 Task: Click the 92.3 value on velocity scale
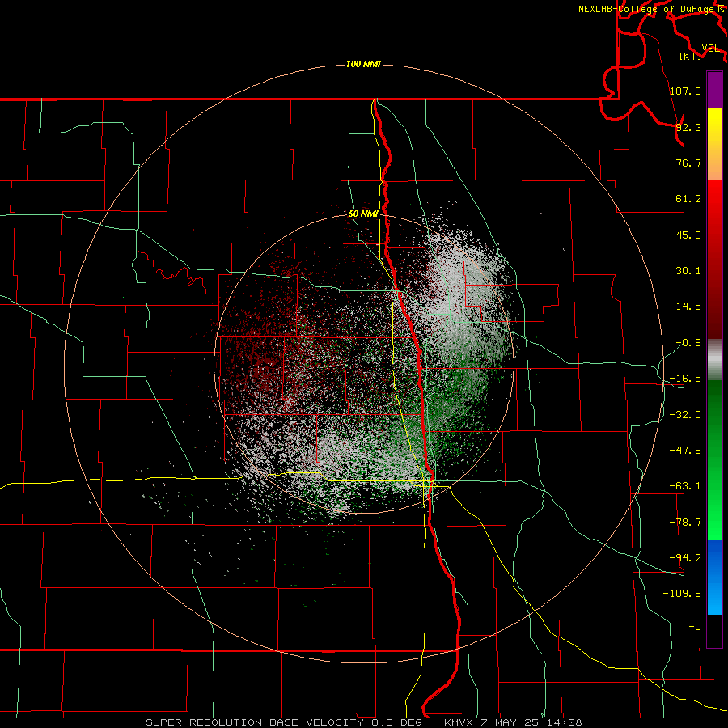point(688,127)
